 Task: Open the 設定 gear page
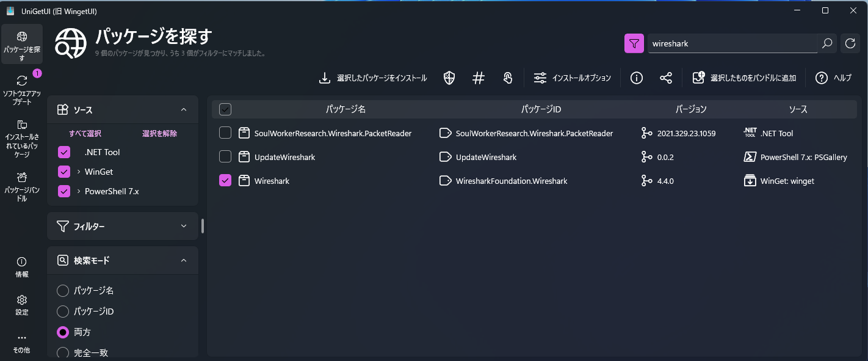pos(22,305)
